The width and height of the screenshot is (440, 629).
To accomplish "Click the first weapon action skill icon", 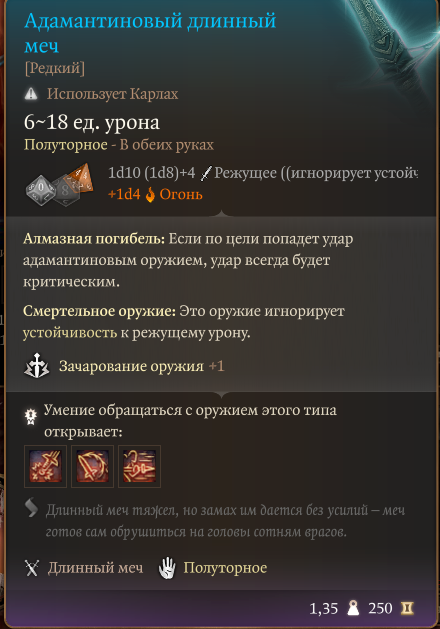I will click(45, 466).
